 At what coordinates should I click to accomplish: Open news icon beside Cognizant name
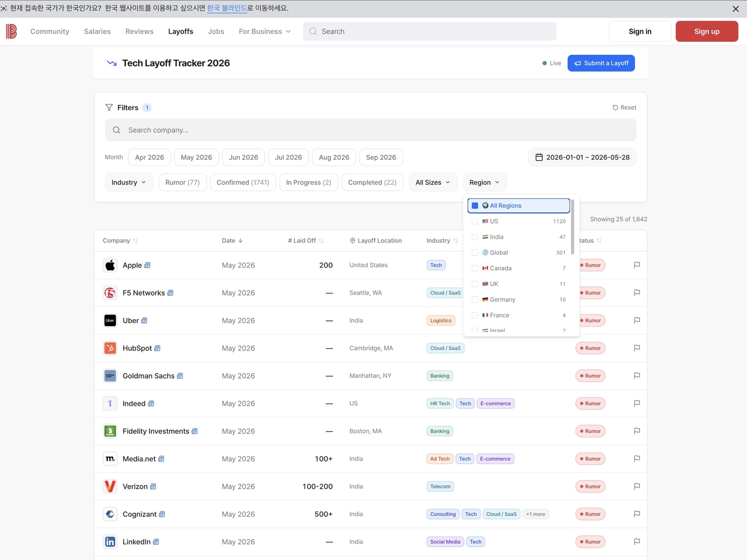point(162,514)
